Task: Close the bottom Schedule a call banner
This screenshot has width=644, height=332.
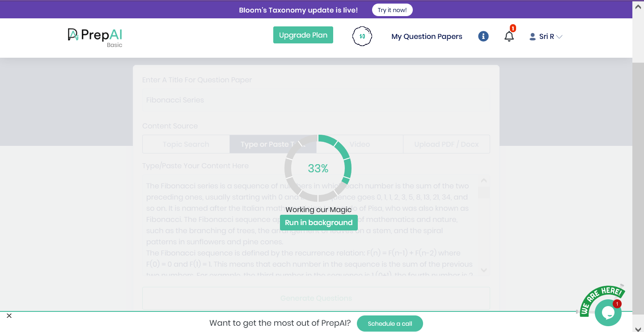Action: (x=9, y=315)
